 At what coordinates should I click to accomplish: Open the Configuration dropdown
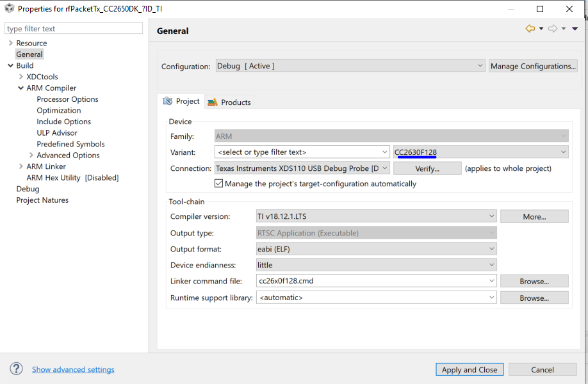[480, 66]
